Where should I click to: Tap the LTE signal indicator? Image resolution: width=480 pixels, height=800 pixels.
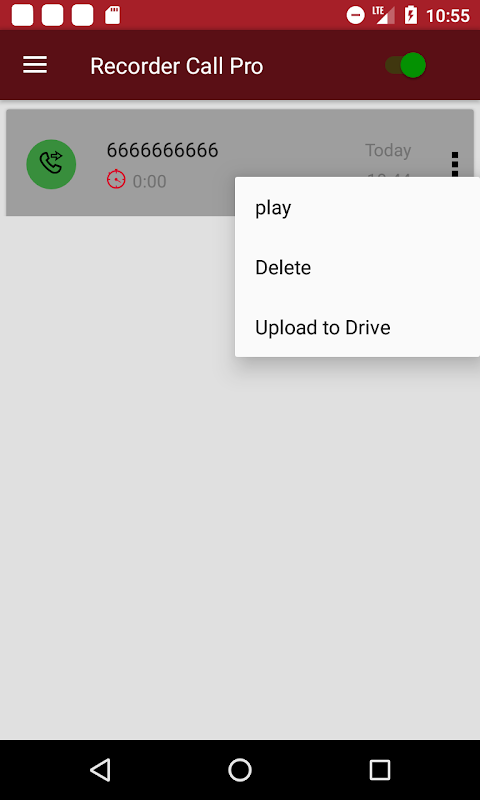pos(384,15)
